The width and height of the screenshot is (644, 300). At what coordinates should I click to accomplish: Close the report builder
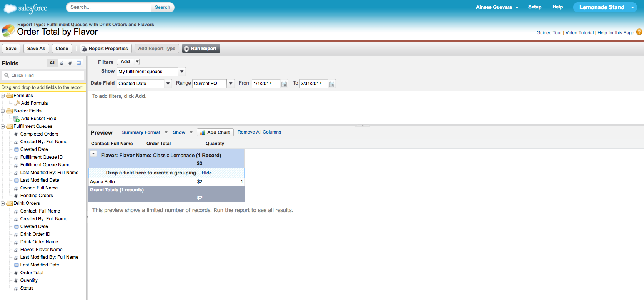tap(62, 49)
